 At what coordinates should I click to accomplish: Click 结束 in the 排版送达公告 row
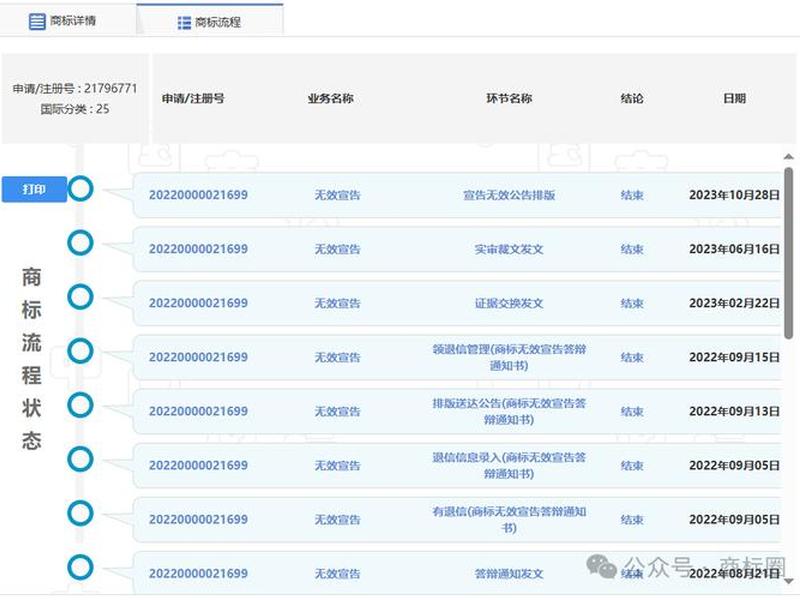(x=632, y=411)
